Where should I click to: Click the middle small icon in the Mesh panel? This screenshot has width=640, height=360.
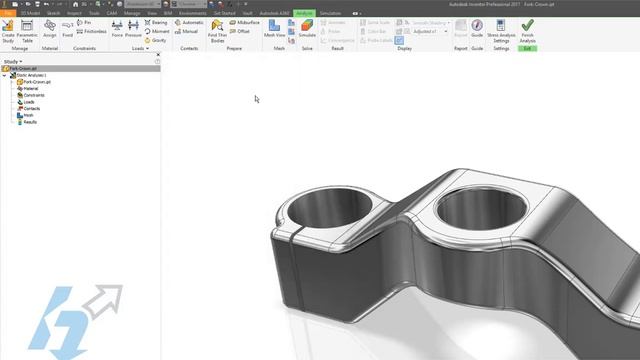(291, 31)
